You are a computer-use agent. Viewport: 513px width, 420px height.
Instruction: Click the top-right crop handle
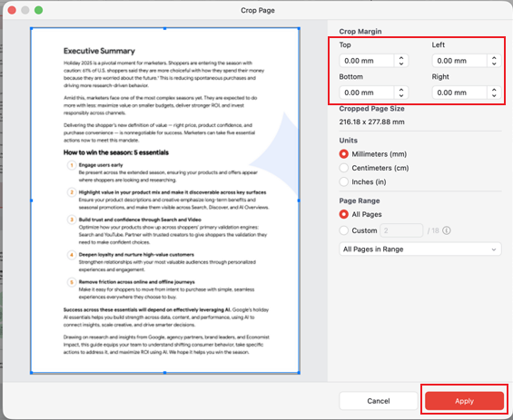click(x=299, y=29)
